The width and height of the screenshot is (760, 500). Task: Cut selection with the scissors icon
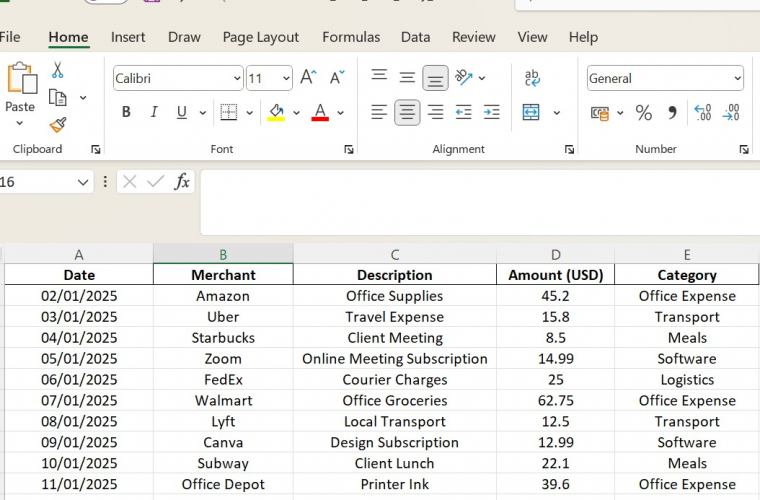coord(58,70)
